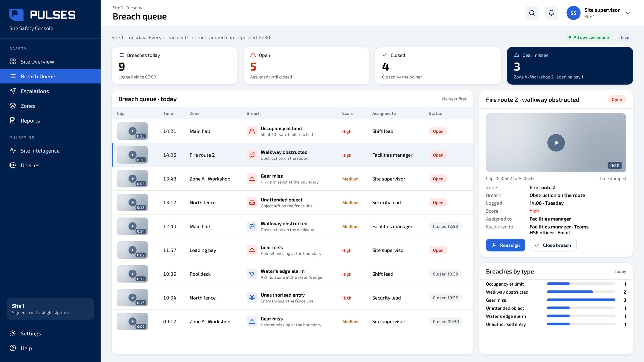644x362 pixels.
Task: Play the detail panel video clip
Action: click(556, 143)
